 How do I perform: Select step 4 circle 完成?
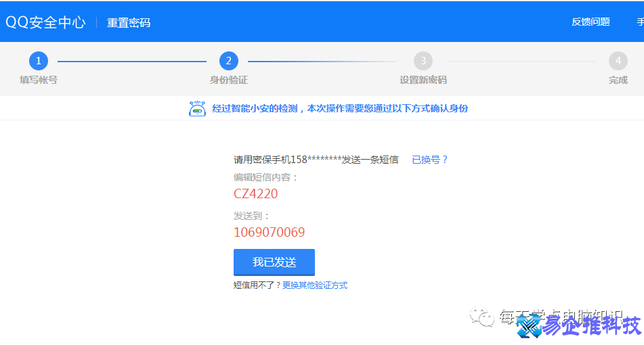click(x=618, y=61)
